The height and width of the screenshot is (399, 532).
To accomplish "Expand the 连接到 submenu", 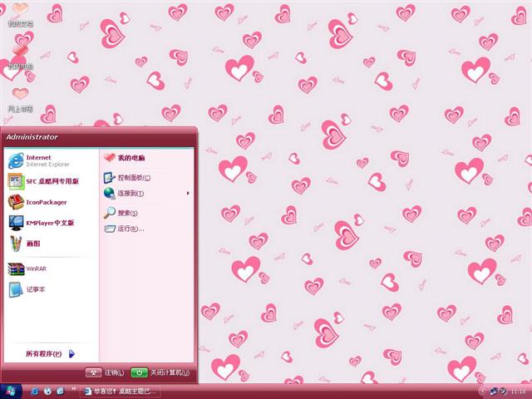I will [133, 194].
